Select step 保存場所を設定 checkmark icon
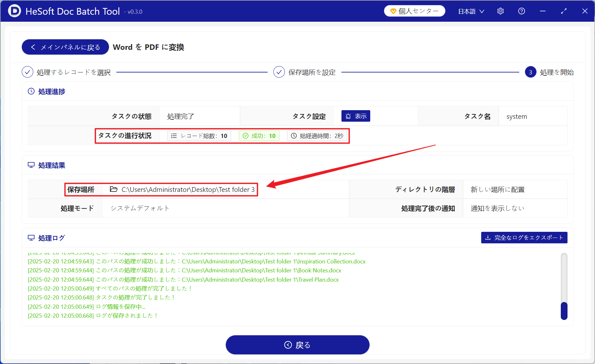Screen dimensions: 595x364 click(279, 72)
